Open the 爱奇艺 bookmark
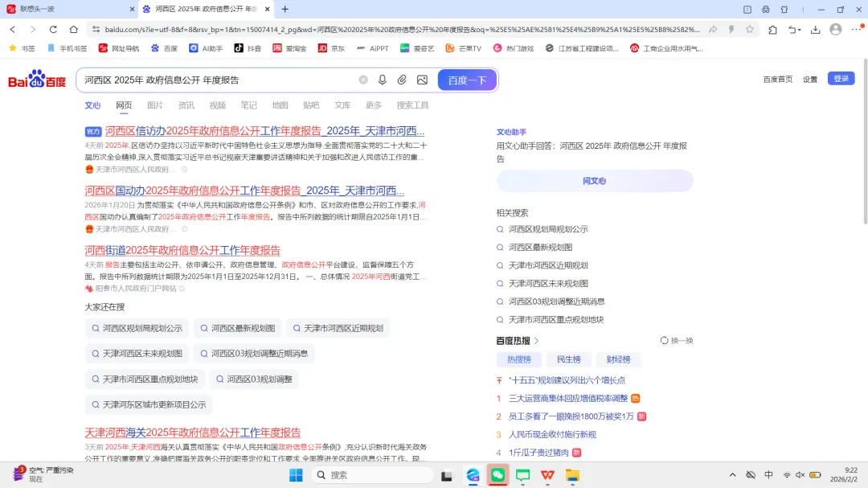This screenshot has width=868, height=488. pos(417,48)
